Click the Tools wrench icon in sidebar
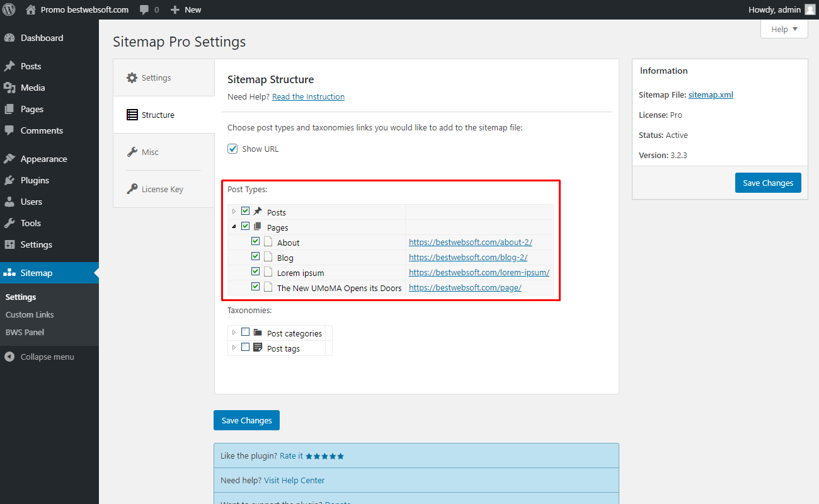Viewport: 819px width, 504px height. [9, 223]
